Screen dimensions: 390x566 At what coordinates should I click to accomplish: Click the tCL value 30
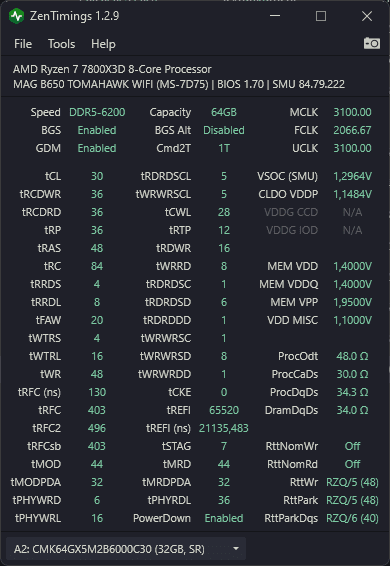(x=97, y=176)
